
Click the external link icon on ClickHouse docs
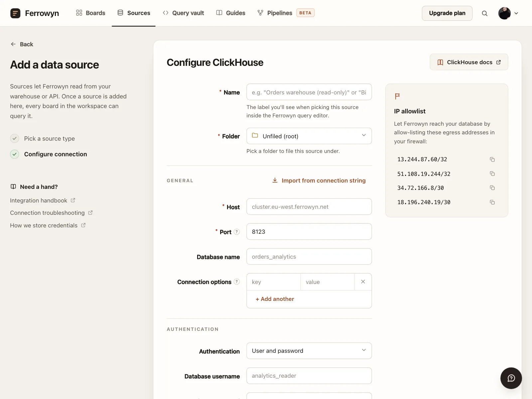tap(498, 62)
